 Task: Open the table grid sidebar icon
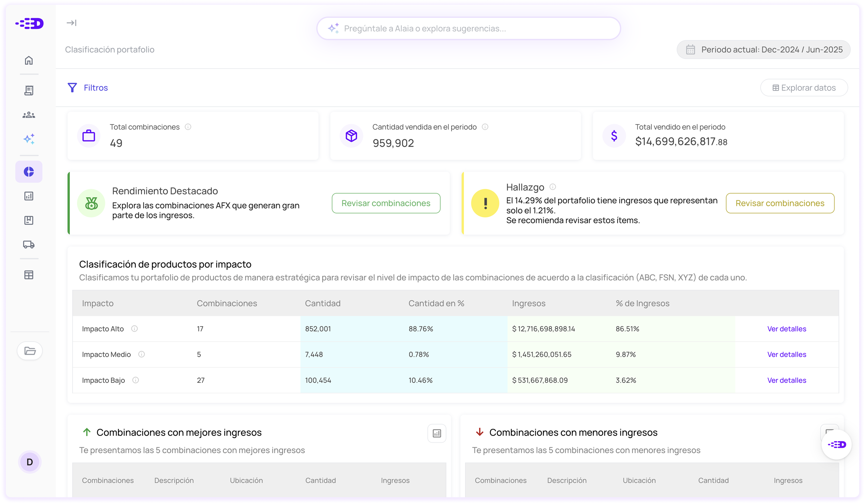(29, 275)
